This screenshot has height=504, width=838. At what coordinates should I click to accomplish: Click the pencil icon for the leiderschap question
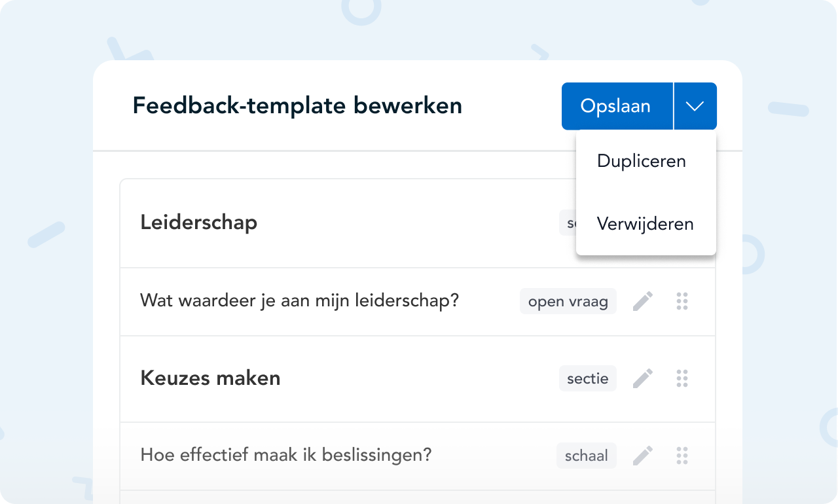(642, 301)
